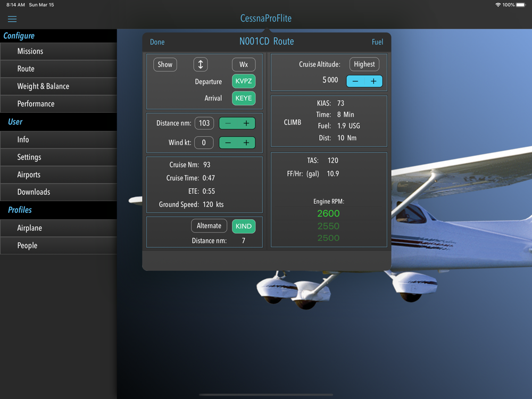This screenshot has width=532, height=399.
Task: Tap the Cruise Time 0:47 value
Action: [209, 178]
